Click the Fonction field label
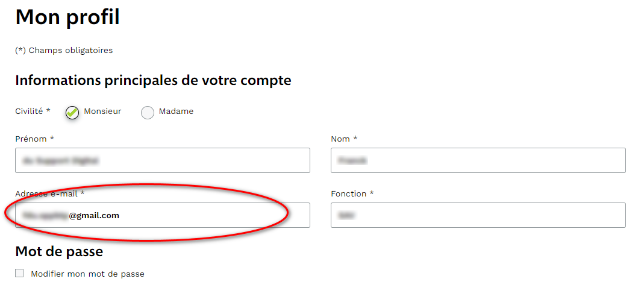 [x=352, y=193]
